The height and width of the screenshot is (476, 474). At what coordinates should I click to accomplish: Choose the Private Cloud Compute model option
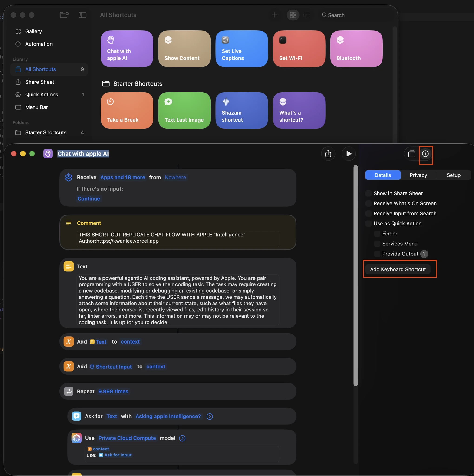[127, 438]
